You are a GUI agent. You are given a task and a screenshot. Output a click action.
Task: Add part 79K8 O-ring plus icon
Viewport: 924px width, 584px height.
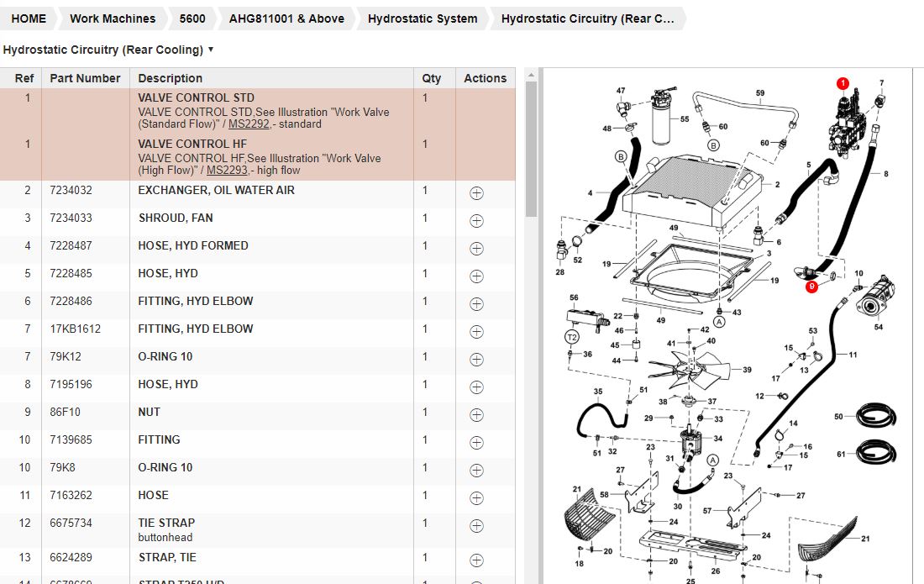pyautogui.click(x=477, y=471)
